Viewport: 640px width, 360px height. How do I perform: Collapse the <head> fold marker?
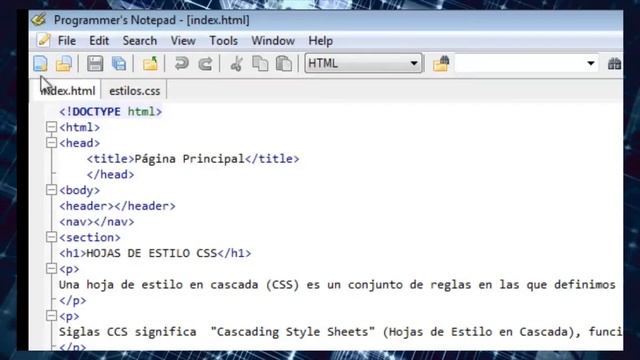(51, 142)
